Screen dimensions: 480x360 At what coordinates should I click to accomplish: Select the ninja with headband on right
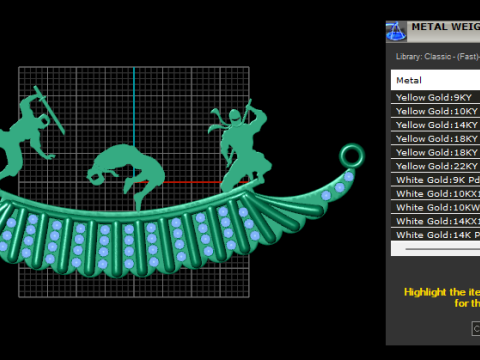click(x=240, y=147)
